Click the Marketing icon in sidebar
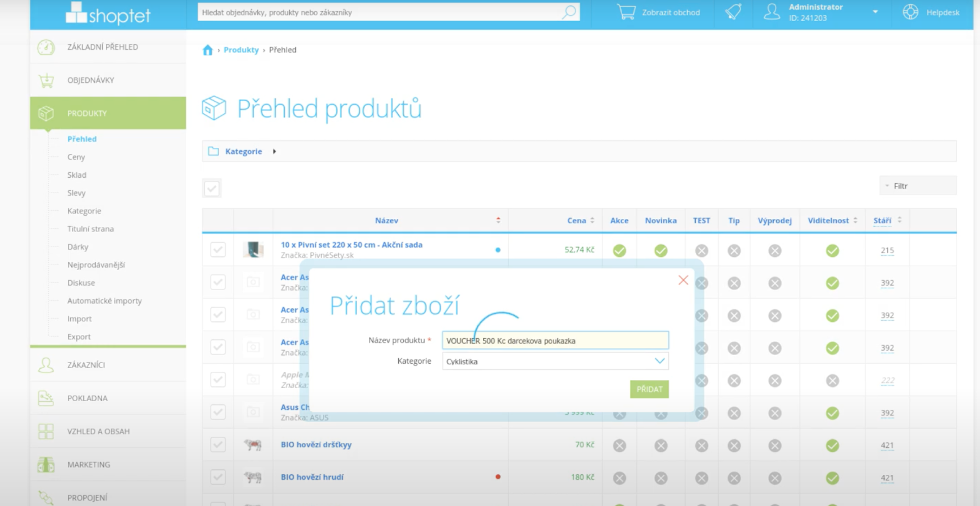The width and height of the screenshot is (980, 506). (x=46, y=464)
